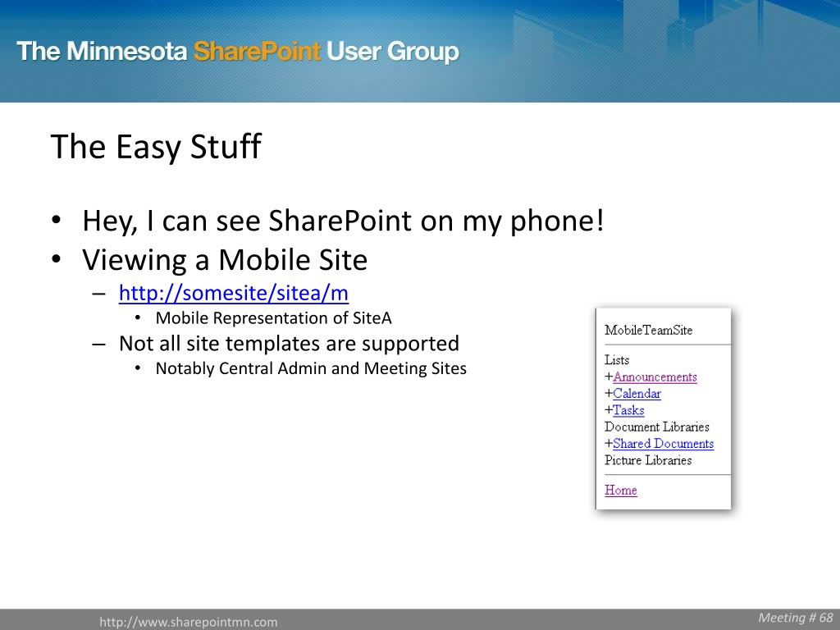This screenshot has height=630, width=840.
Task: Click the slide title The Easy Stuff
Action: point(156,147)
